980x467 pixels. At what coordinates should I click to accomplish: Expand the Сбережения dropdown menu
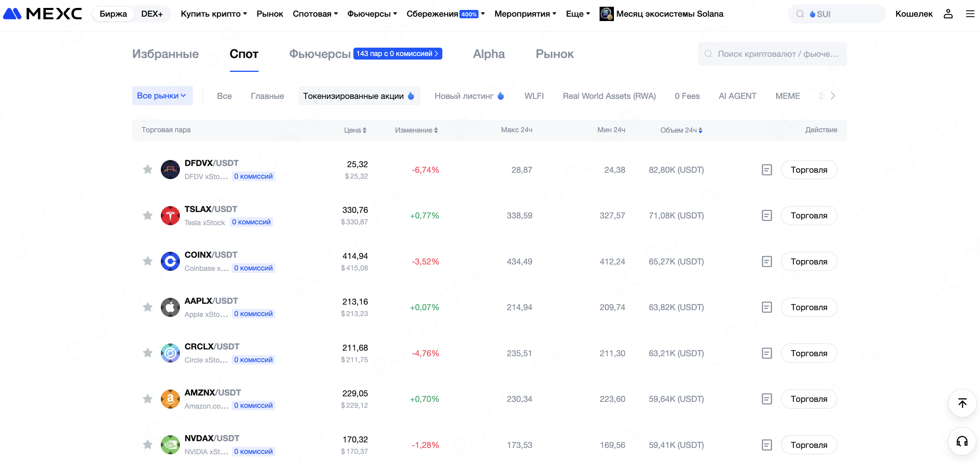click(x=446, y=14)
